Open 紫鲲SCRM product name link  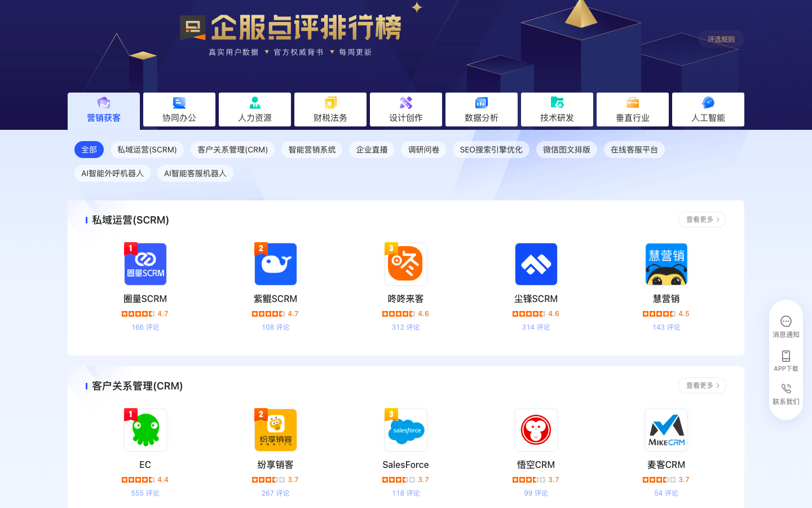coord(276,299)
